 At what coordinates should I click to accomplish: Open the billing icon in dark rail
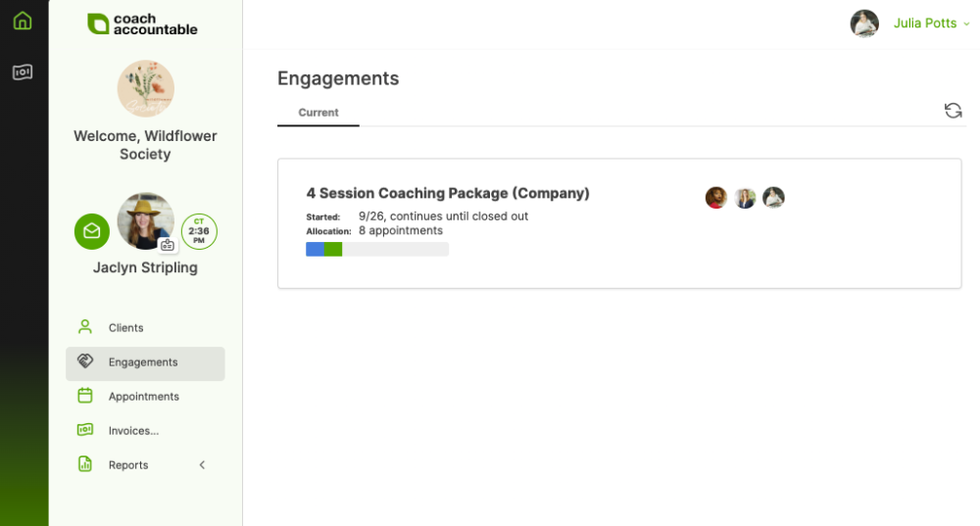click(x=23, y=72)
